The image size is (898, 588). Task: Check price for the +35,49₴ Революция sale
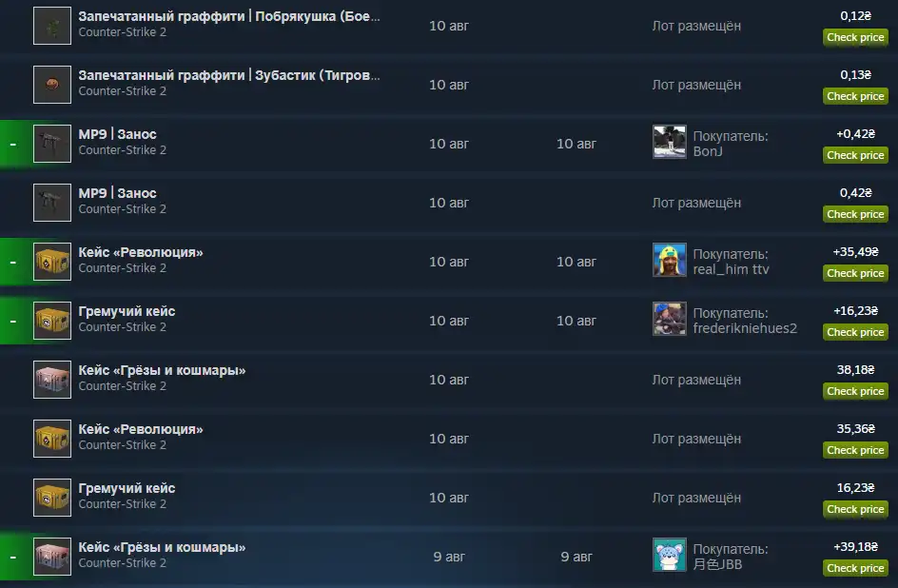pos(855,273)
